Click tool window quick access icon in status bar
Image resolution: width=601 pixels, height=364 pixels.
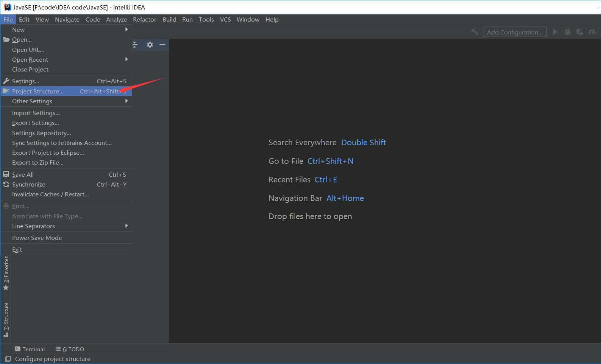click(x=8, y=359)
